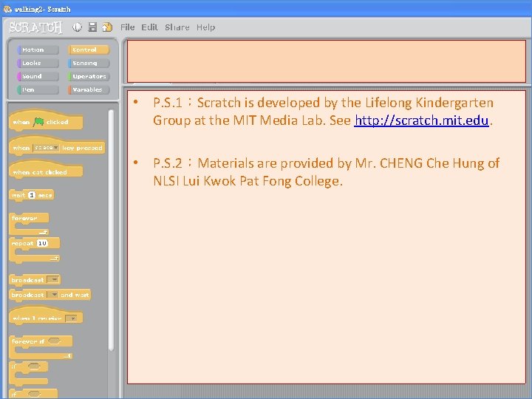Click the 'repeat' block label

pyautogui.click(x=22, y=243)
